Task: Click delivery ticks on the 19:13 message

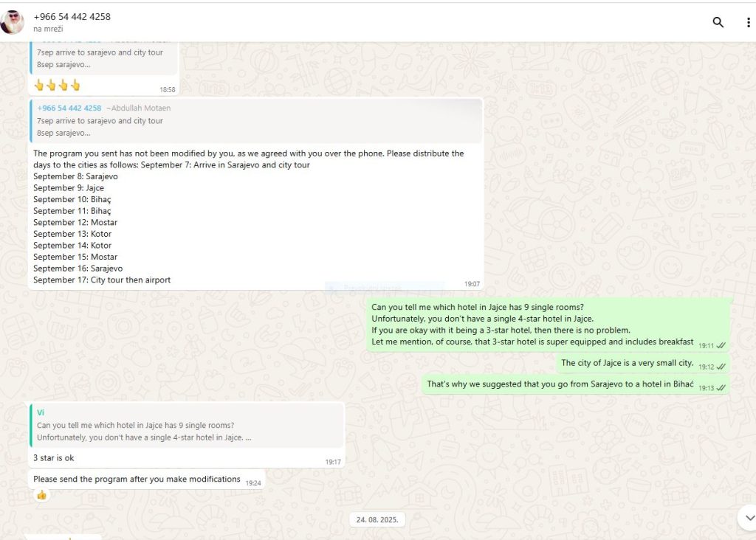Action: pos(721,388)
